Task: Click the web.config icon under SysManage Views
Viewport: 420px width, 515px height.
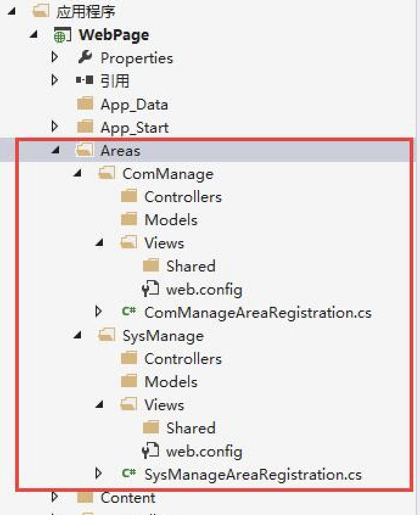Action: coord(150,451)
